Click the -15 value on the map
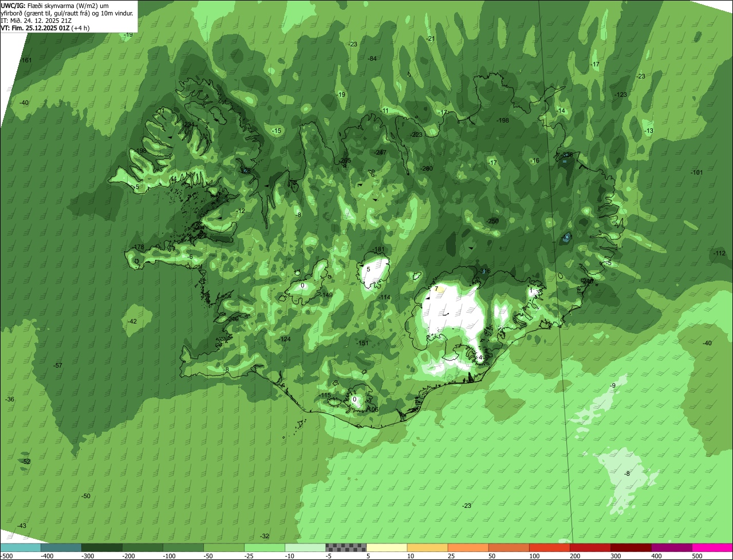Viewport: 733px width, 560px height. point(277,131)
